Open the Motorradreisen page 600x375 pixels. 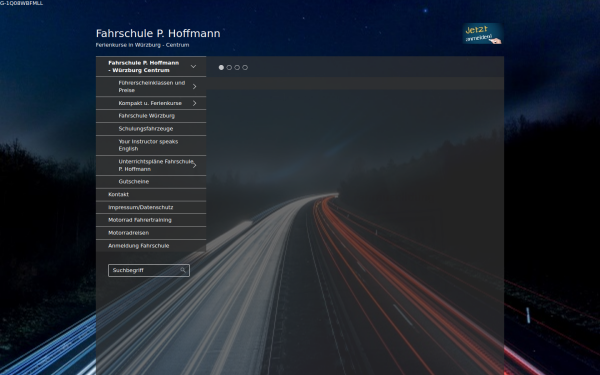click(151, 233)
